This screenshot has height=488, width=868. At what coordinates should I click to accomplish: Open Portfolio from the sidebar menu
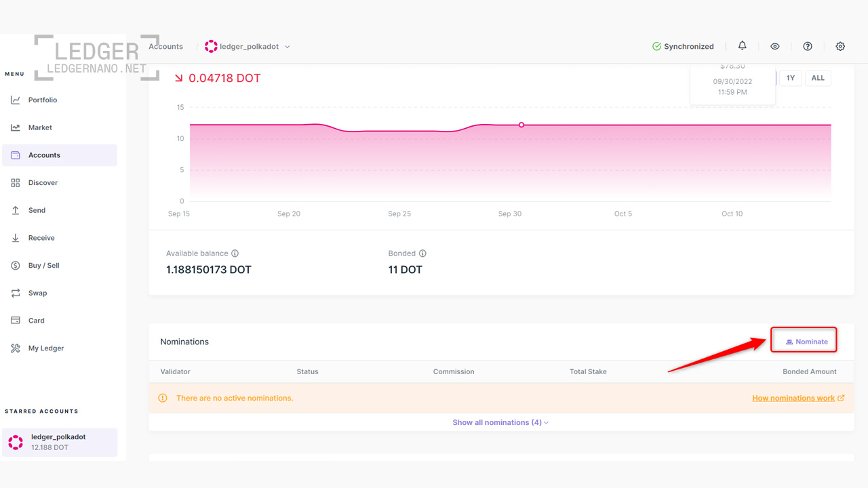[60, 100]
